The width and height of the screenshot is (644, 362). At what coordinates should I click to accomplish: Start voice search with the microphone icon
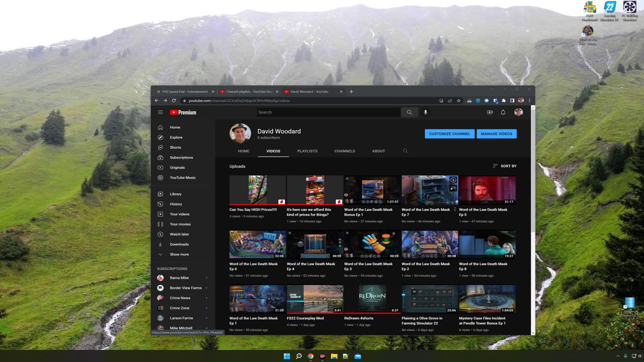pyautogui.click(x=426, y=112)
